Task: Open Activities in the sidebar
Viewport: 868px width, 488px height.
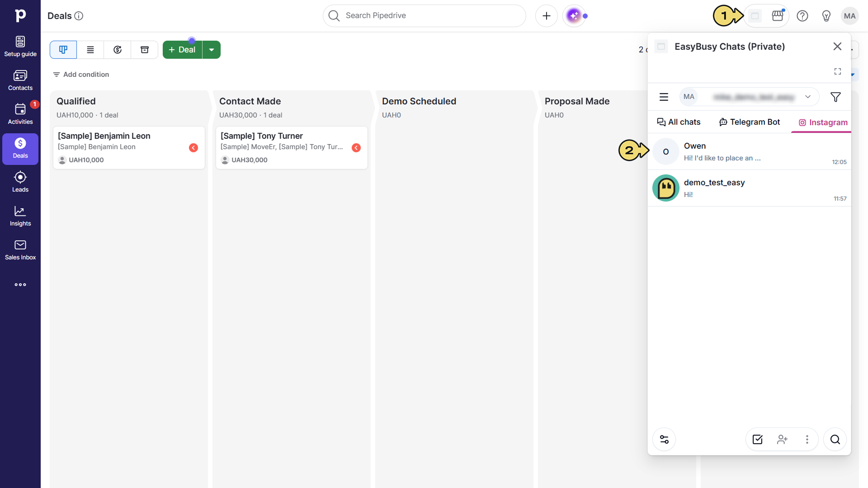Action: pos(20,114)
